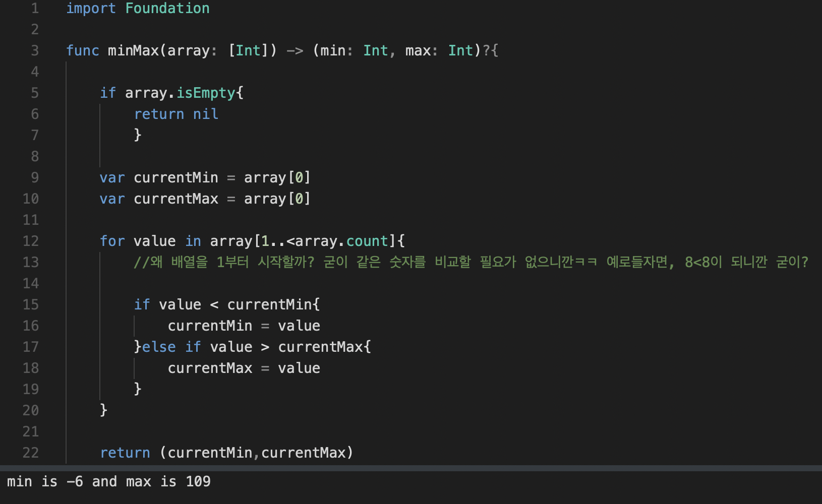
Task: Click the 'for' keyword on line 12
Action: (112, 241)
